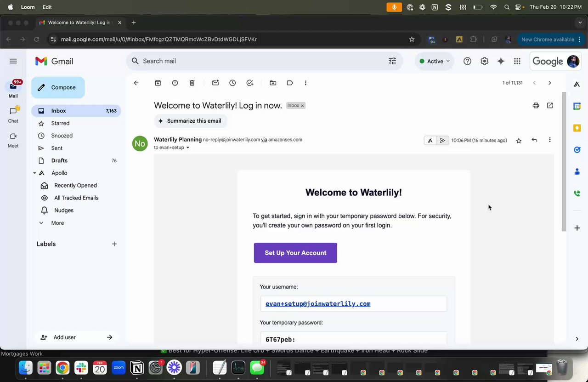The height and width of the screenshot is (382, 588).
Task: Open Google apps grid
Action: [517, 61]
